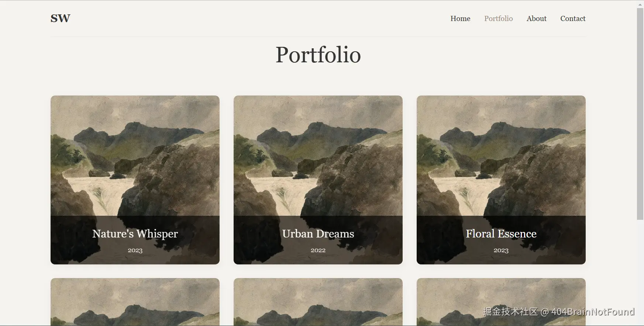
Task: Click the Floral Essence title caption
Action: (x=501, y=233)
